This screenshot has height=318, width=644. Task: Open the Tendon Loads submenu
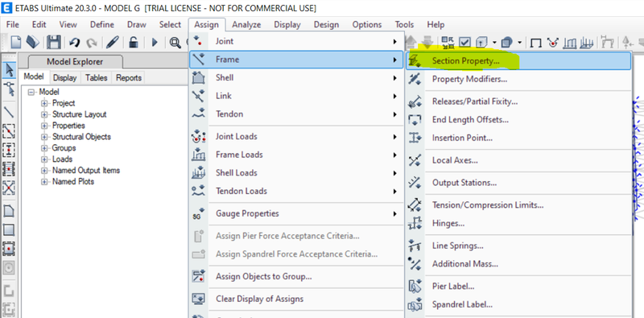pos(296,191)
